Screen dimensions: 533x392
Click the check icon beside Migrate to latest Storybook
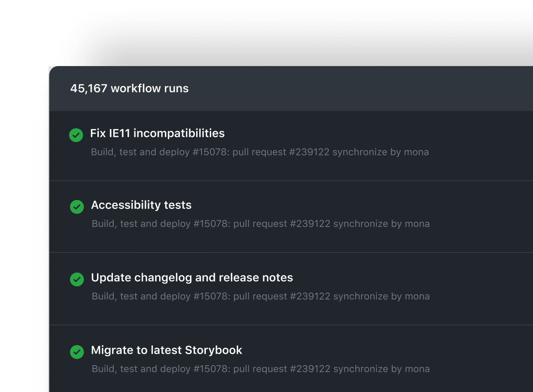[x=77, y=351]
